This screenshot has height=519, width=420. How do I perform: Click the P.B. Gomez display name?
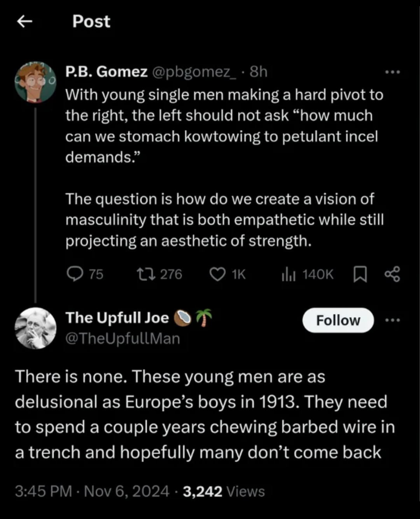[x=106, y=72]
